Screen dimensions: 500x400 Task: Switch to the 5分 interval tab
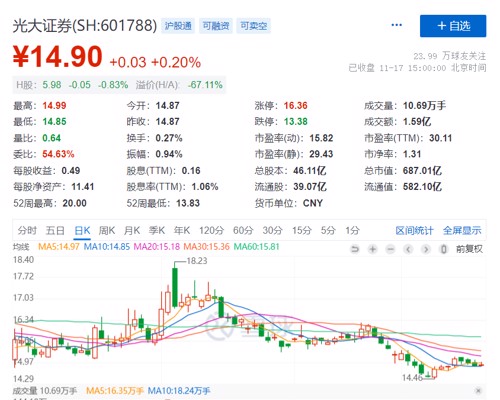(x=328, y=230)
